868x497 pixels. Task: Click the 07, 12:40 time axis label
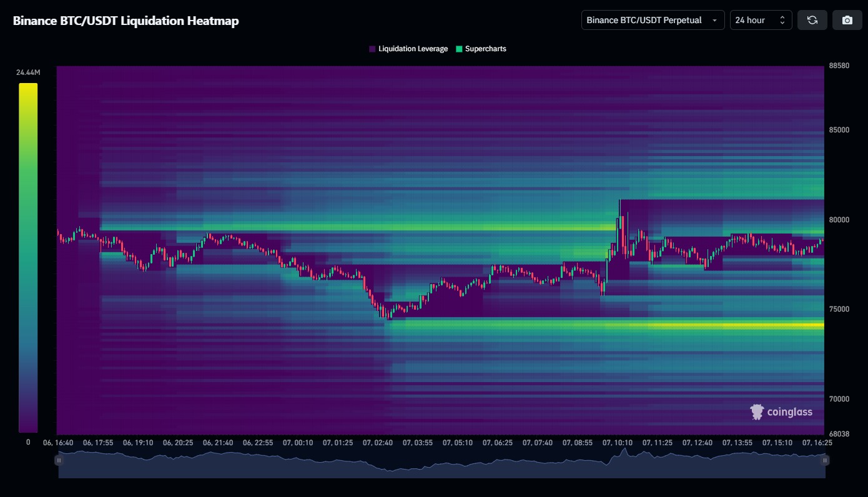[698, 443]
